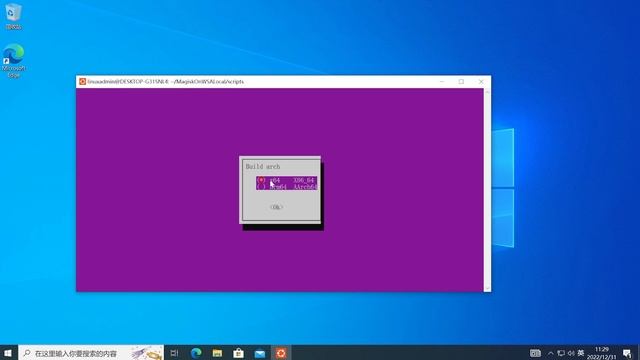This screenshot has width=640, height=360.
Task: Select the arm64 radio option
Action: 287,187
